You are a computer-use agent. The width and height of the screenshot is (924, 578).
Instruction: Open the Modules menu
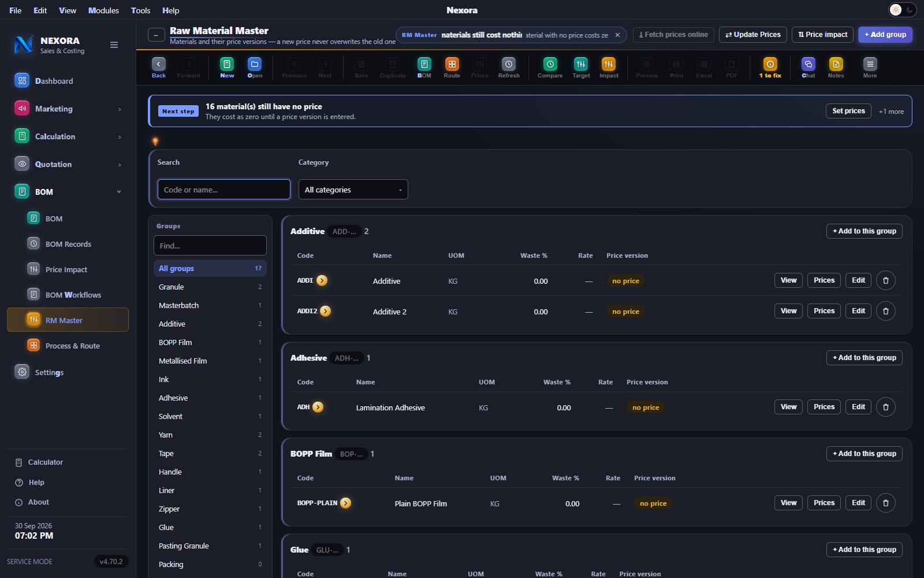click(x=103, y=10)
